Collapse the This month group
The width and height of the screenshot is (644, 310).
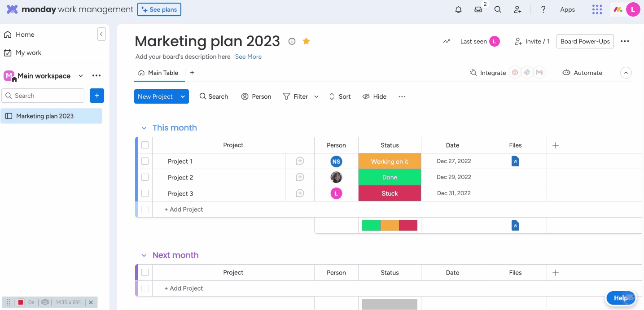[x=144, y=128]
